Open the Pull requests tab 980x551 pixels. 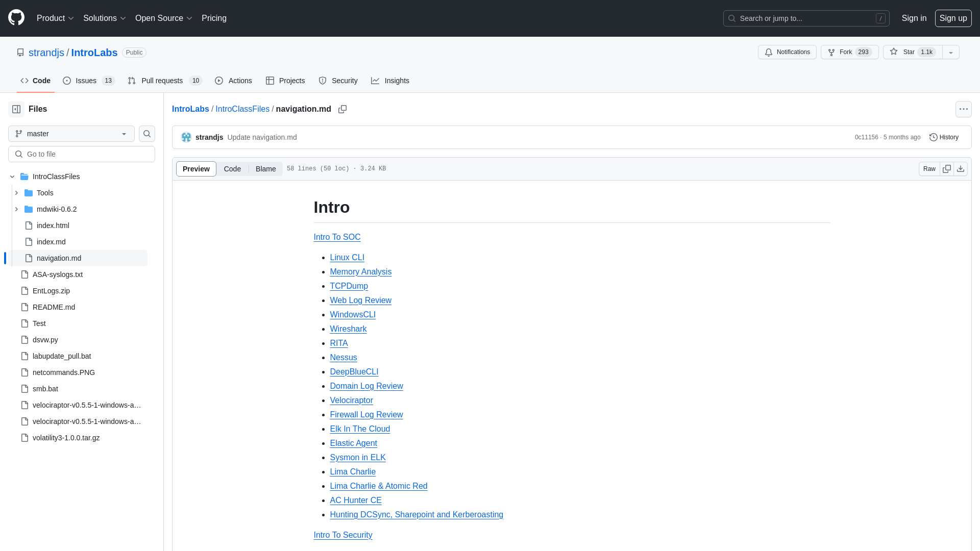[x=165, y=81]
